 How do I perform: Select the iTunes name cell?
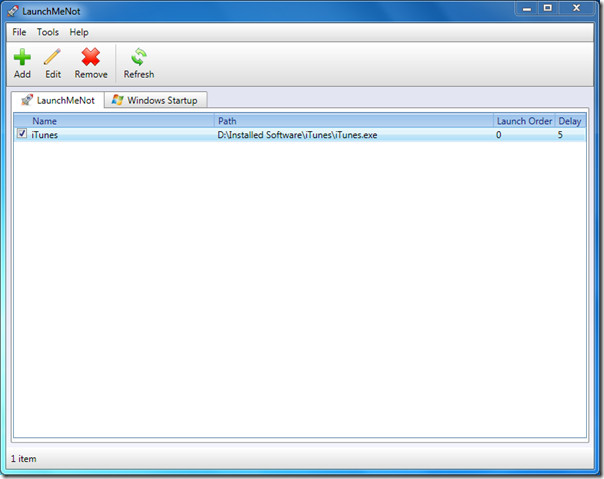pyautogui.click(x=44, y=135)
